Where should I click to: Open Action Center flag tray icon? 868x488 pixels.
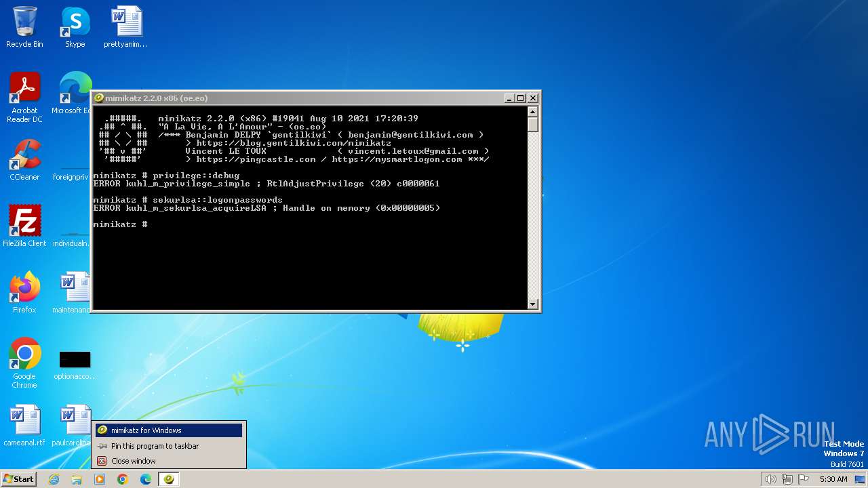(804, 479)
